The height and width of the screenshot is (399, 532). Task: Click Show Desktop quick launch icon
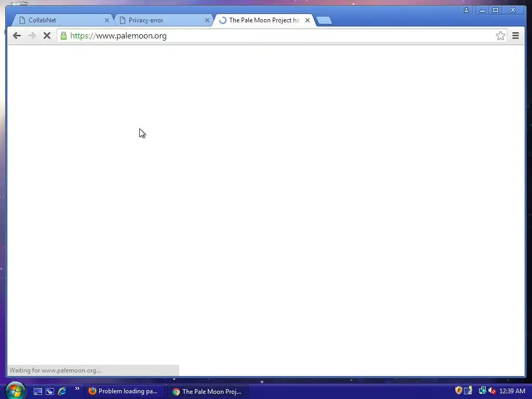pos(37,391)
